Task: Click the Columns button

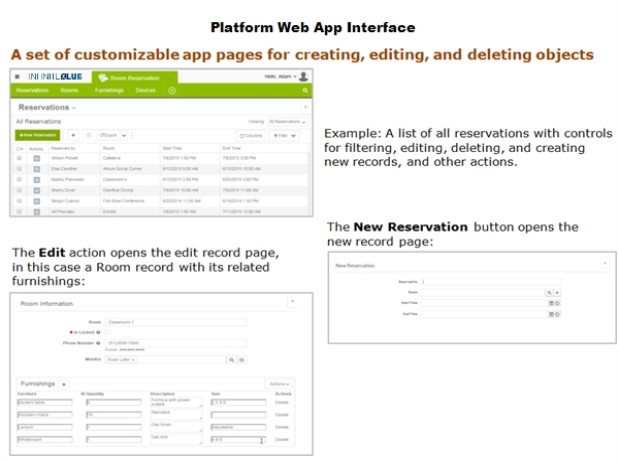Action: click(248, 134)
